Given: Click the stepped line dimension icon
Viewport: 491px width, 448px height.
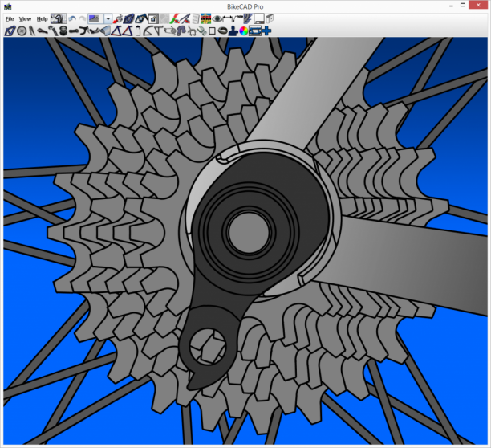Looking at the screenshot, I should click(238, 18).
